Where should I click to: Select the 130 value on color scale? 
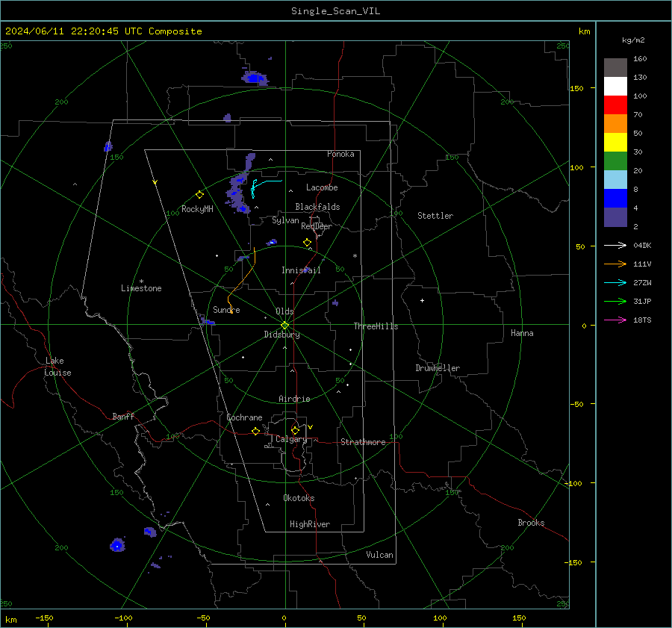point(640,77)
